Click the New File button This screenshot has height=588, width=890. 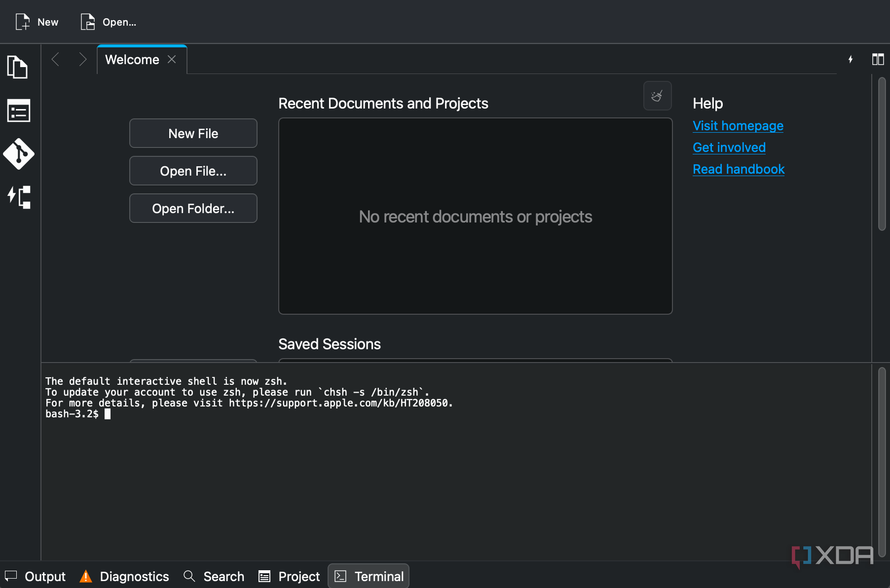[193, 133]
